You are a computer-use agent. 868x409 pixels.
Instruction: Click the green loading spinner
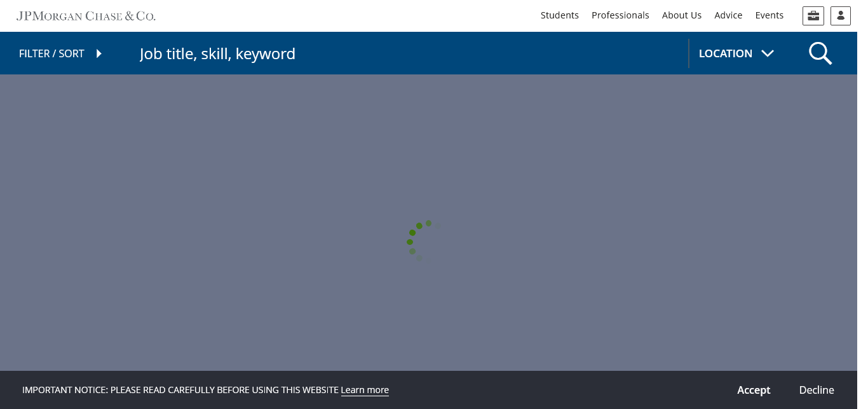coord(420,240)
